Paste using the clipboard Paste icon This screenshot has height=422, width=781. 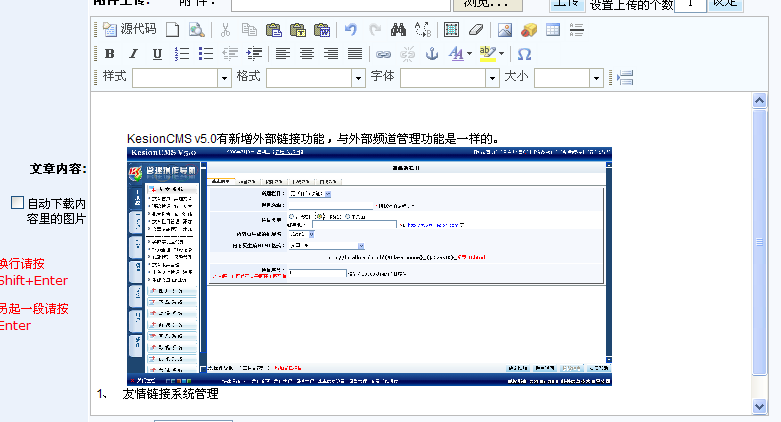[273, 30]
